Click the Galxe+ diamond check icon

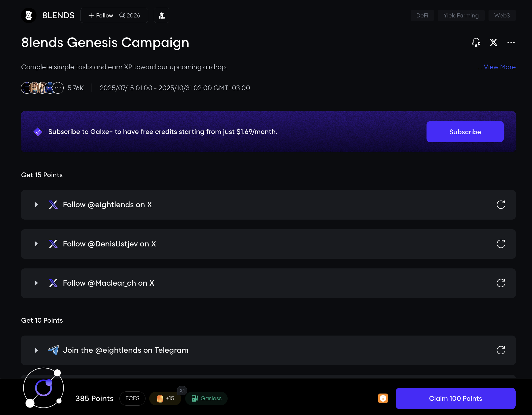tap(38, 132)
